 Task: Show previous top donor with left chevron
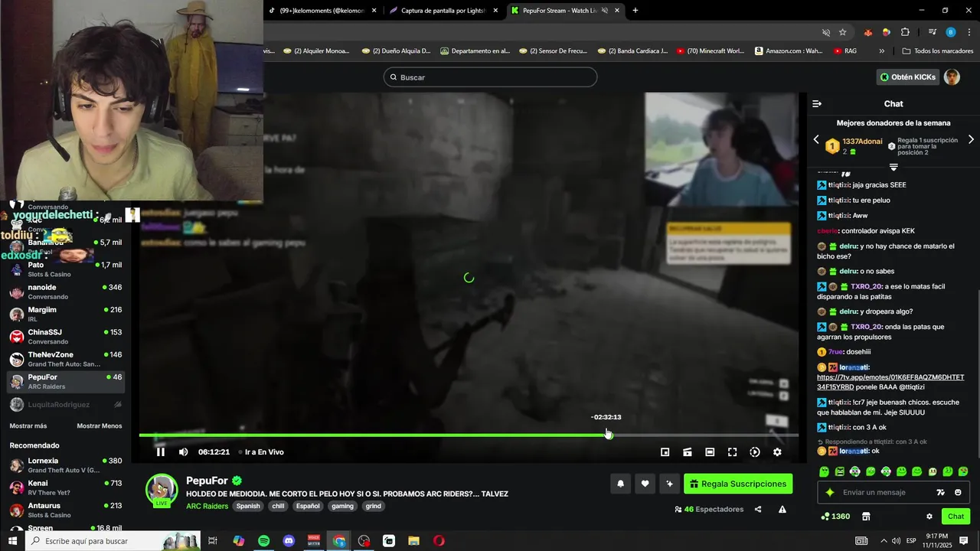(x=816, y=139)
